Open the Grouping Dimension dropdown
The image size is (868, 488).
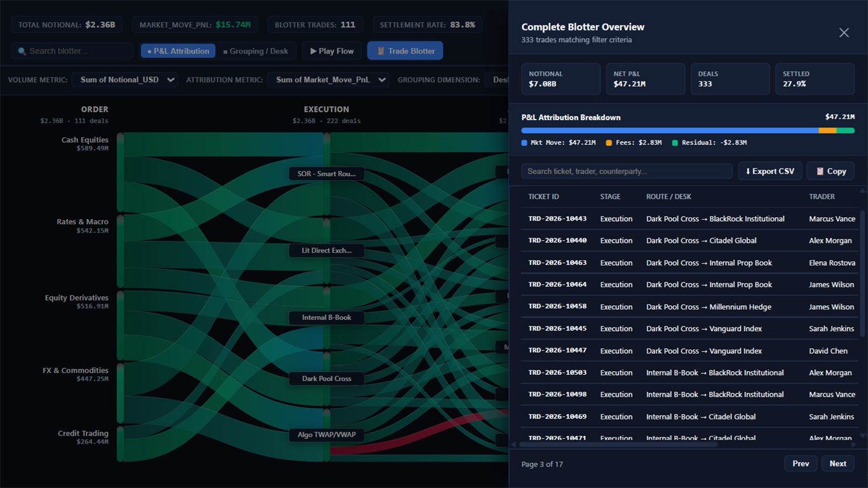(x=497, y=79)
